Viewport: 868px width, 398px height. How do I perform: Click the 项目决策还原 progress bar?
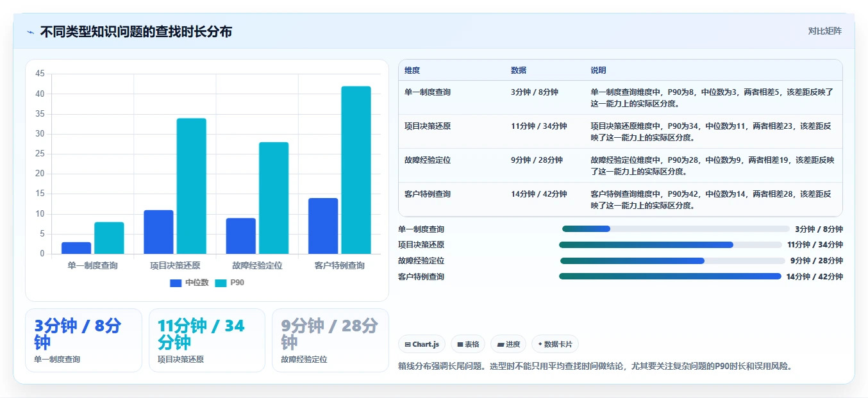pyautogui.click(x=671, y=245)
